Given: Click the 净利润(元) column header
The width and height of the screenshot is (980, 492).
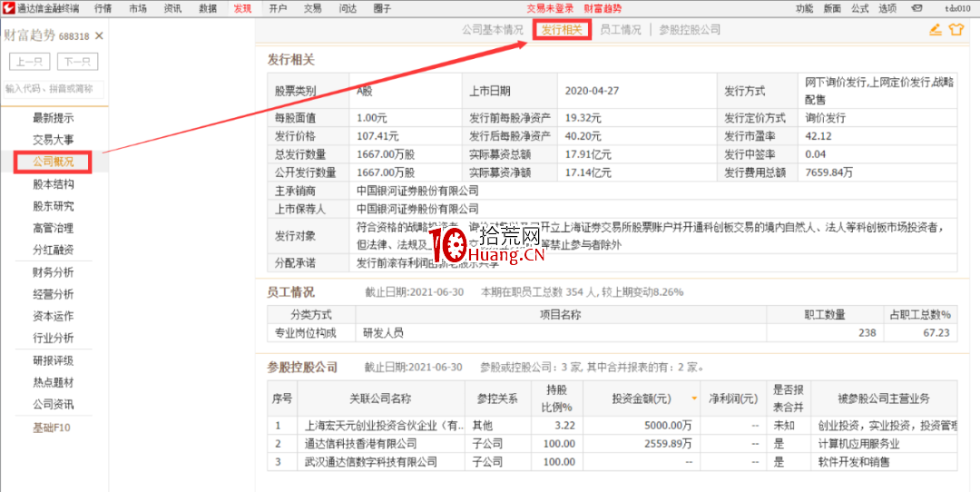Looking at the screenshot, I should 733,399.
